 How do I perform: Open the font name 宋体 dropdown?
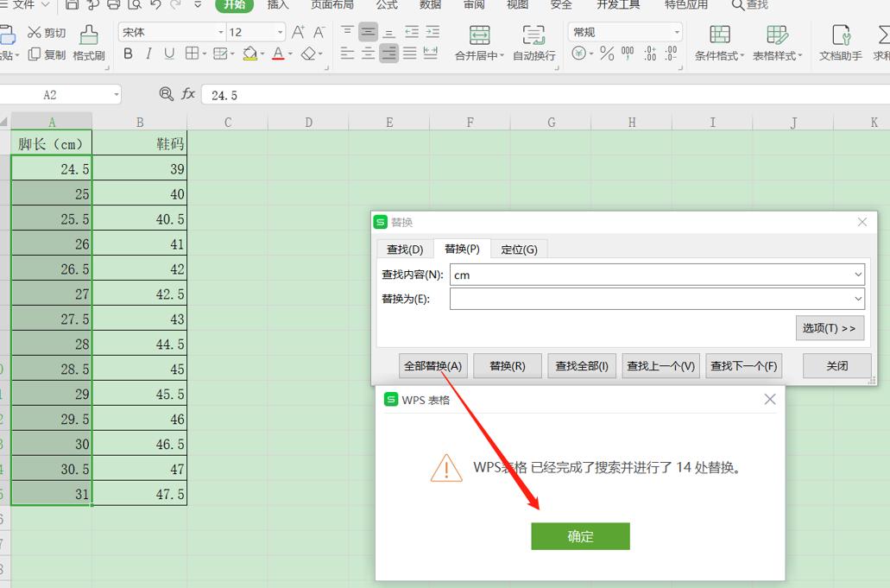click(x=219, y=31)
